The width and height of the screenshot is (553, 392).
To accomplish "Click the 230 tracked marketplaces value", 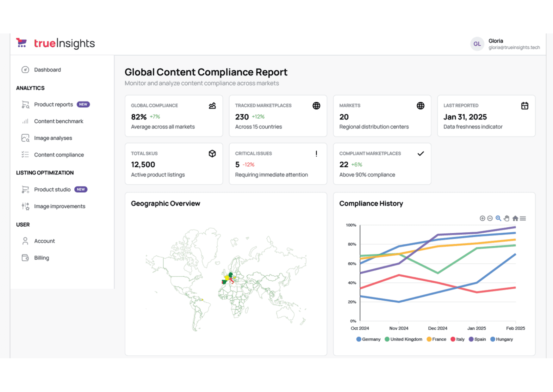I will [x=242, y=117].
